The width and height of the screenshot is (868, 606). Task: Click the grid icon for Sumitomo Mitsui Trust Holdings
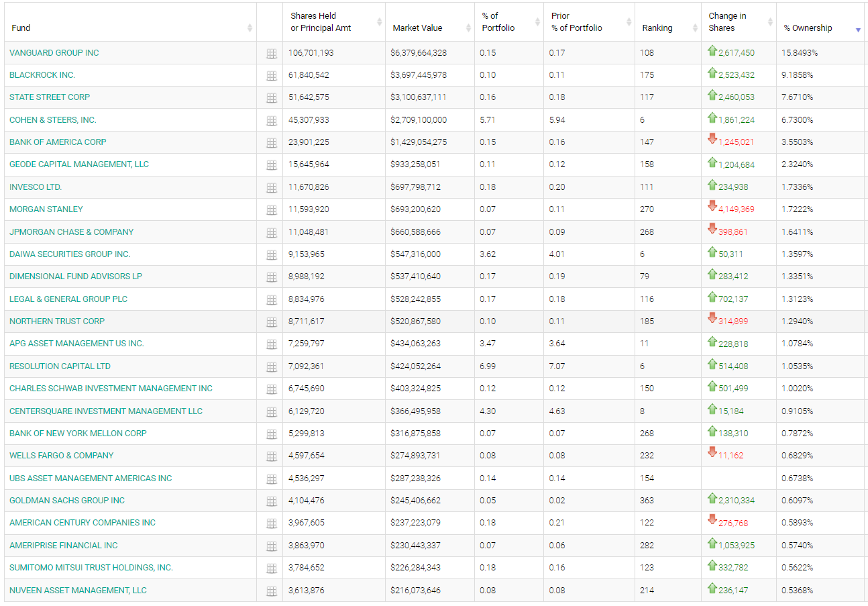point(272,568)
